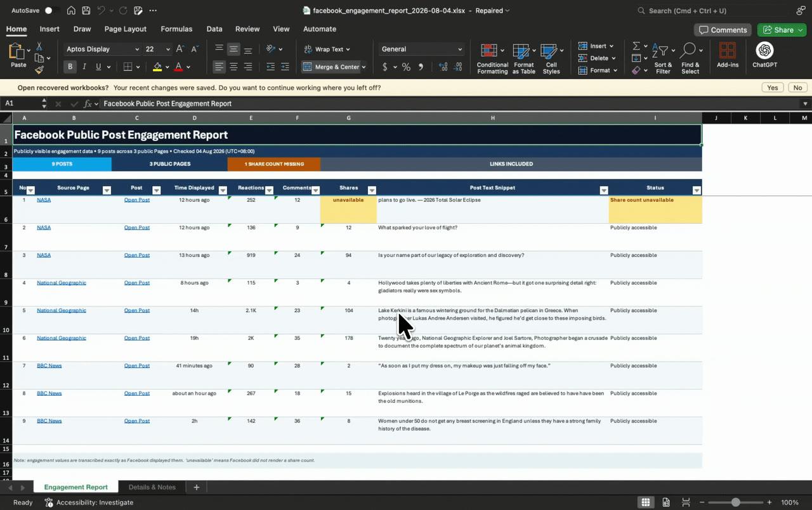Image resolution: width=812 pixels, height=510 pixels.
Task: Toggle Merge & Center on the selection
Action: [x=331, y=67]
